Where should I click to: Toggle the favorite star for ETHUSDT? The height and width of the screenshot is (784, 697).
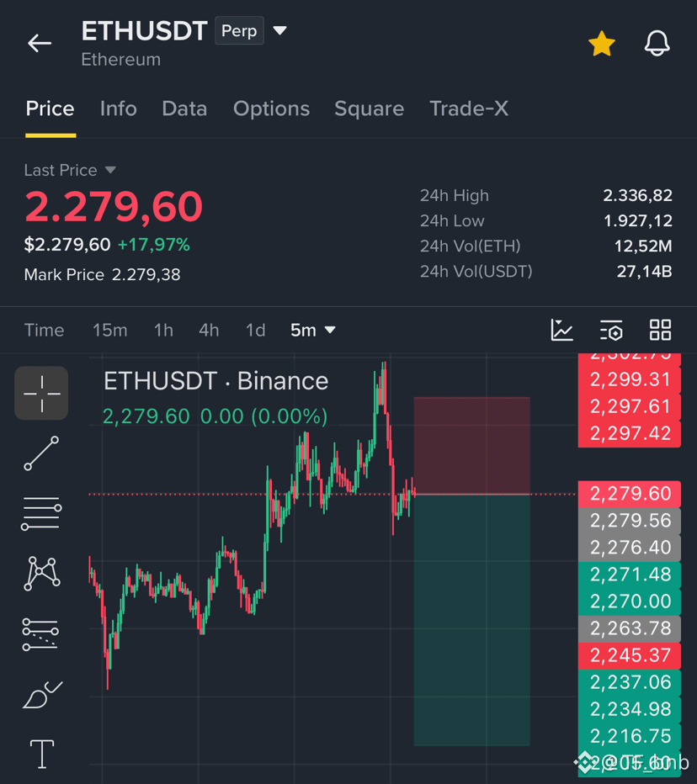tap(601, 44)
